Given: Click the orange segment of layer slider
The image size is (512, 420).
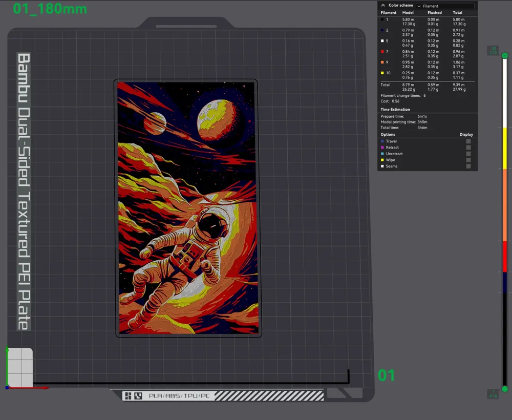Looking at the screenshot, I should (x=505, y=205).
